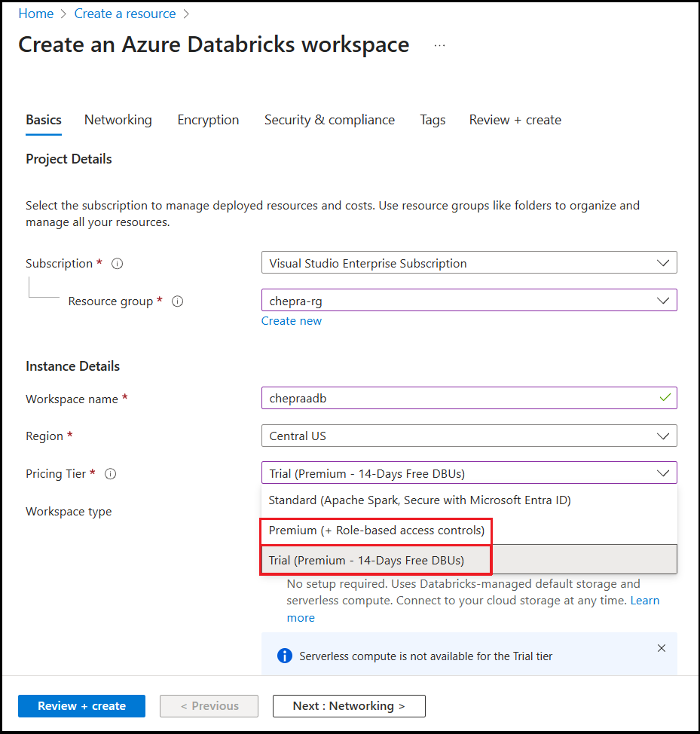This screenshot has width=700, height=734.
Task: Choose Premium role-based access controls option
Action: [x=377, y=530]
